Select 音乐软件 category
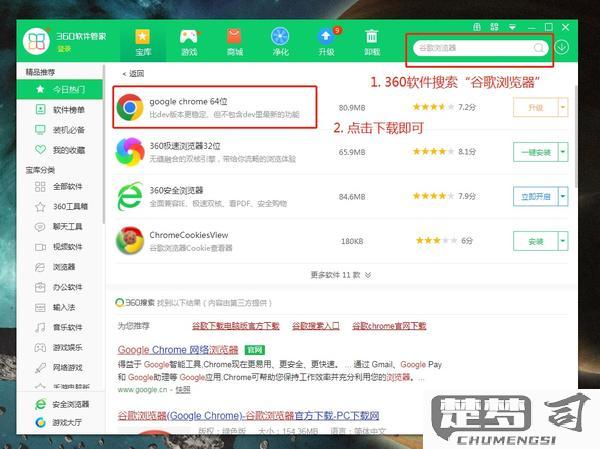Viewport: 600px width, 449px height. coord(60,327)
